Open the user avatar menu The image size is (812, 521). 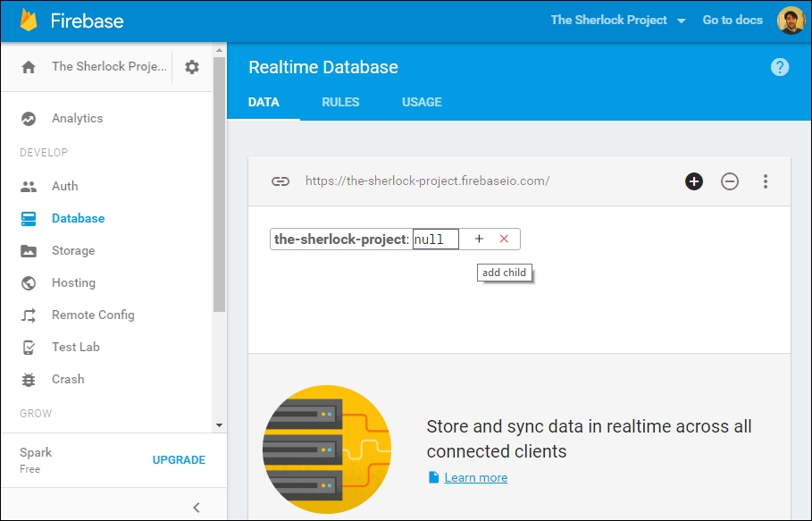pyautogui.click(x=791, y=21)
